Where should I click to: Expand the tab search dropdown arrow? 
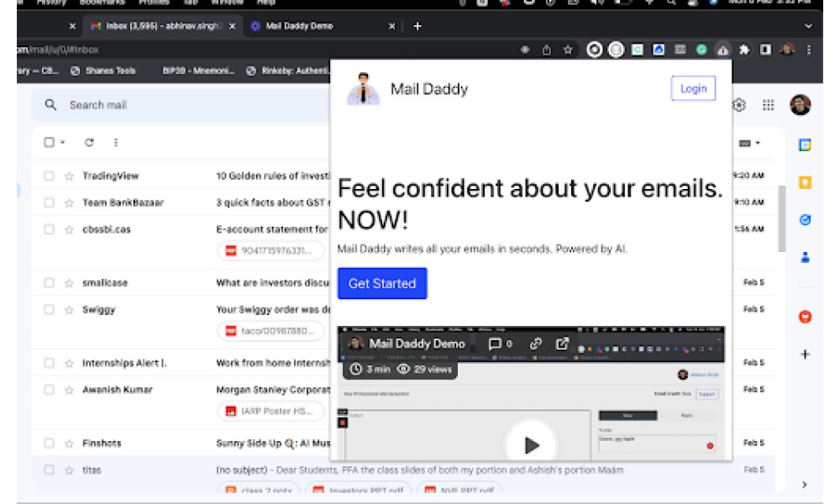pos(808,26)
